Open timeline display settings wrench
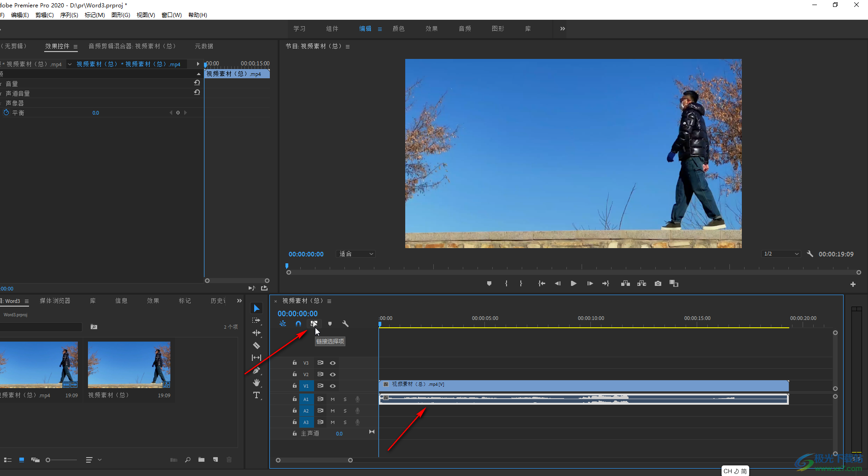The height and width of the screenshot is (476, 868). coord(345,324)
